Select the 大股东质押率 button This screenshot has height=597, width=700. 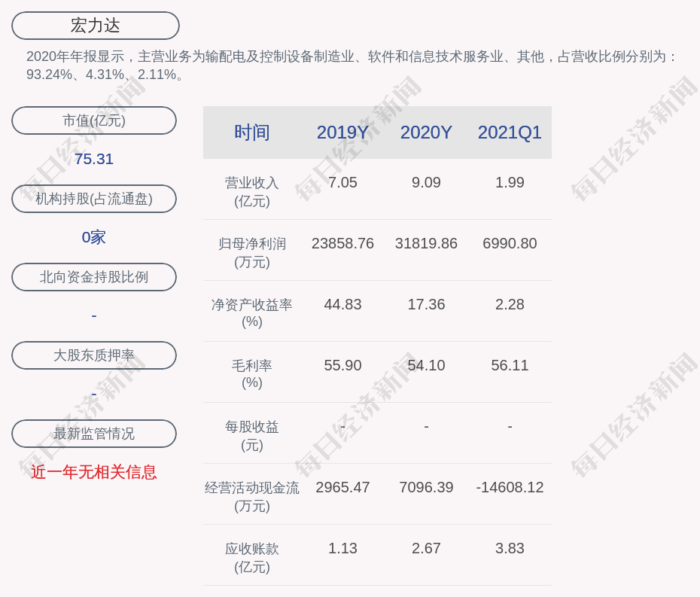[x=94, y=355]
